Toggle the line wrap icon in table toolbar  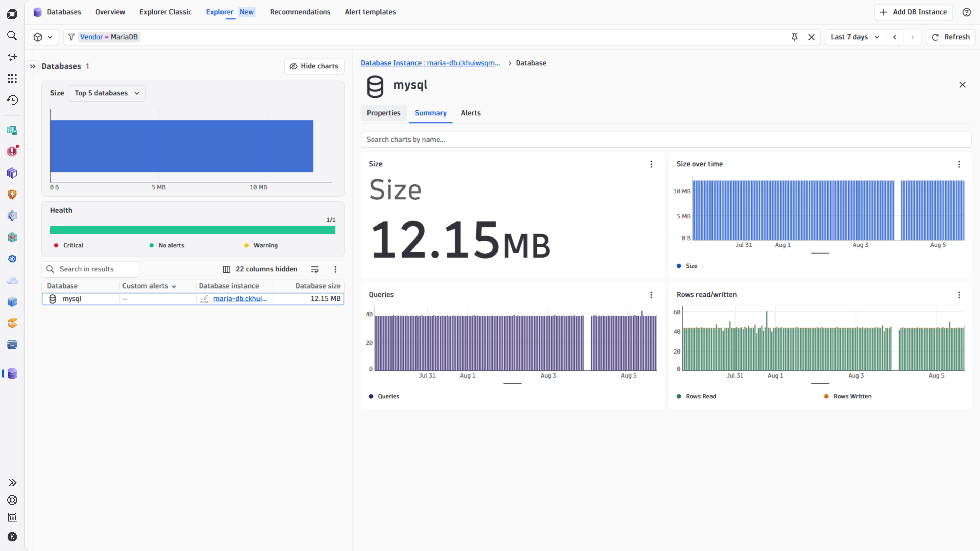[315, 269]
